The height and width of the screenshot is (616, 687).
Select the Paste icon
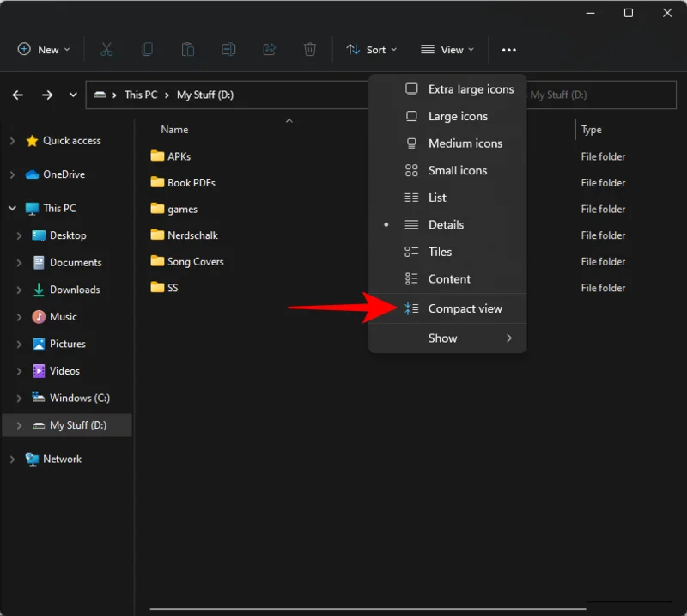coord(188,49)
